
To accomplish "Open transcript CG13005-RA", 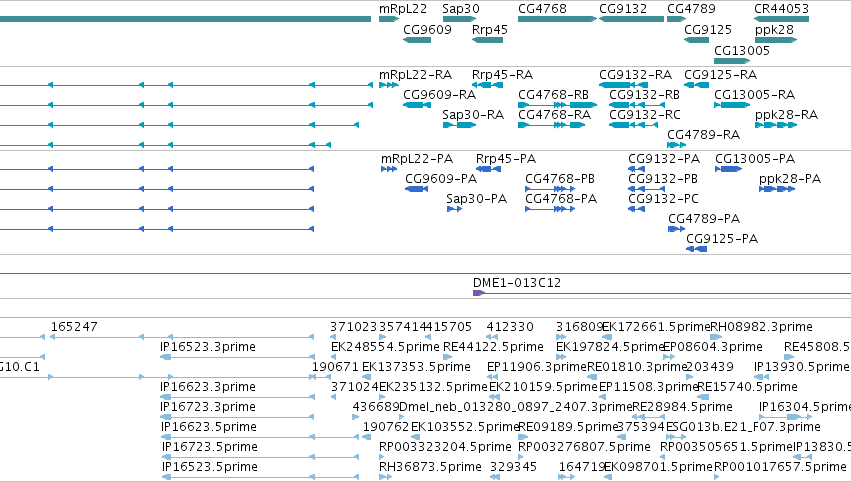I will click(x=754, y=94).
